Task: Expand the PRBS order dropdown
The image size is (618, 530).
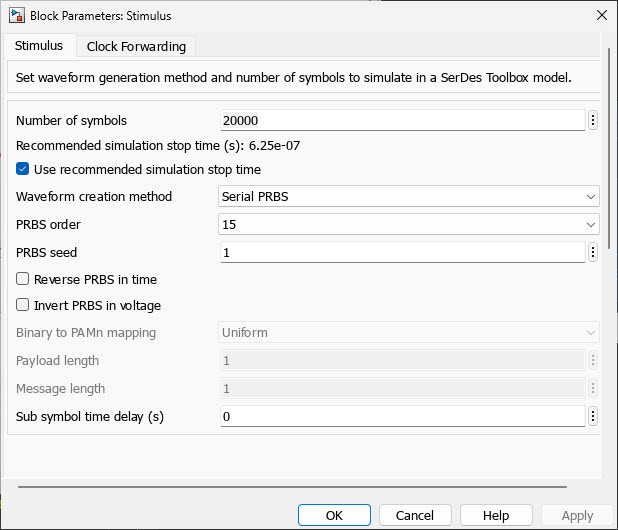Action: click(x=408, y=224)
